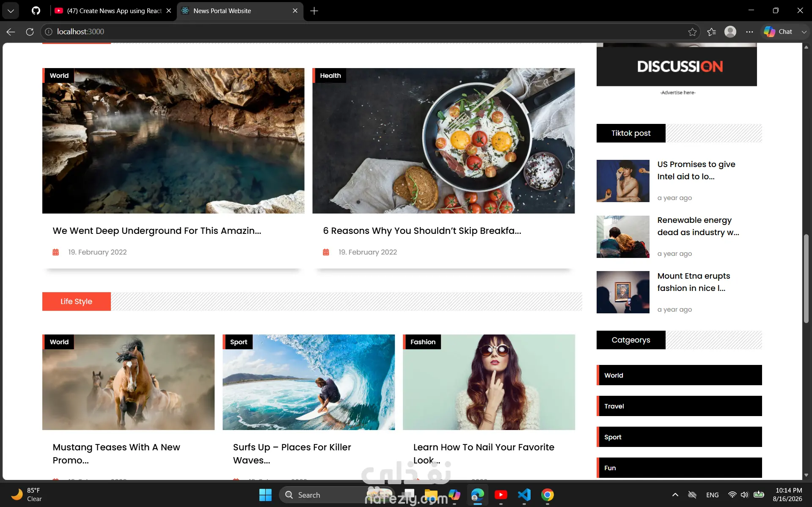
Task: Open the surfer wave article image
Action: click(308, 382)
